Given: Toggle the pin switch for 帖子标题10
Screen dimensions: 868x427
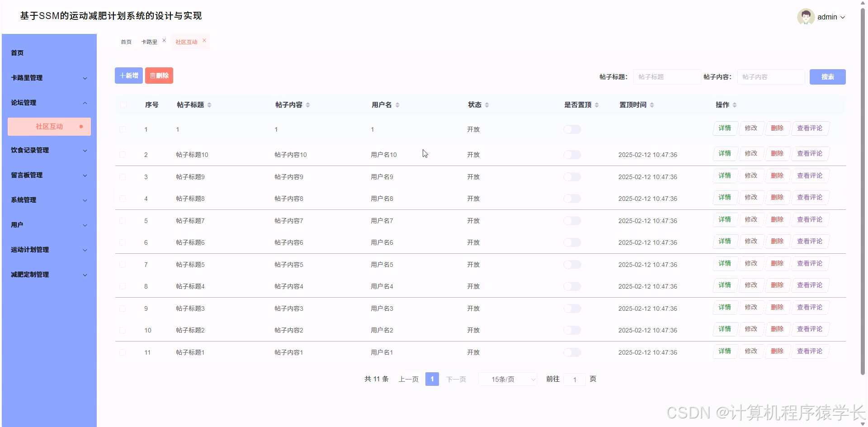Looking at the screenshot, I should click(x=572, y=154).
